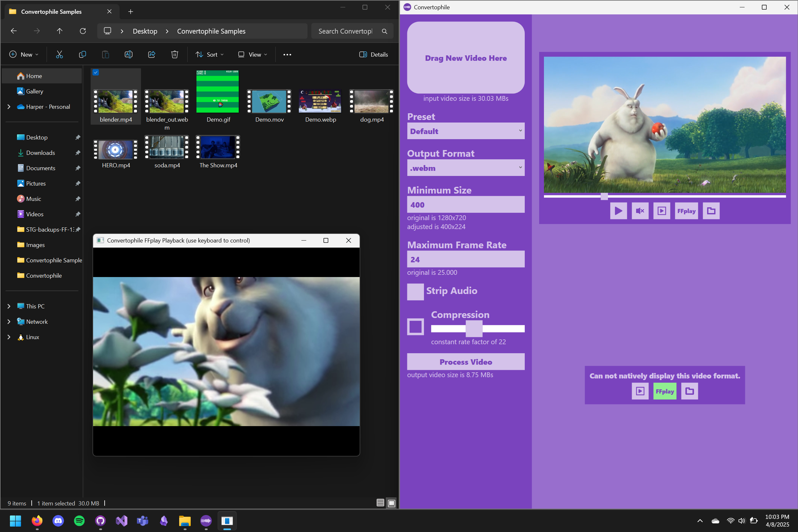Open input video in external player icon

point(662,211)
